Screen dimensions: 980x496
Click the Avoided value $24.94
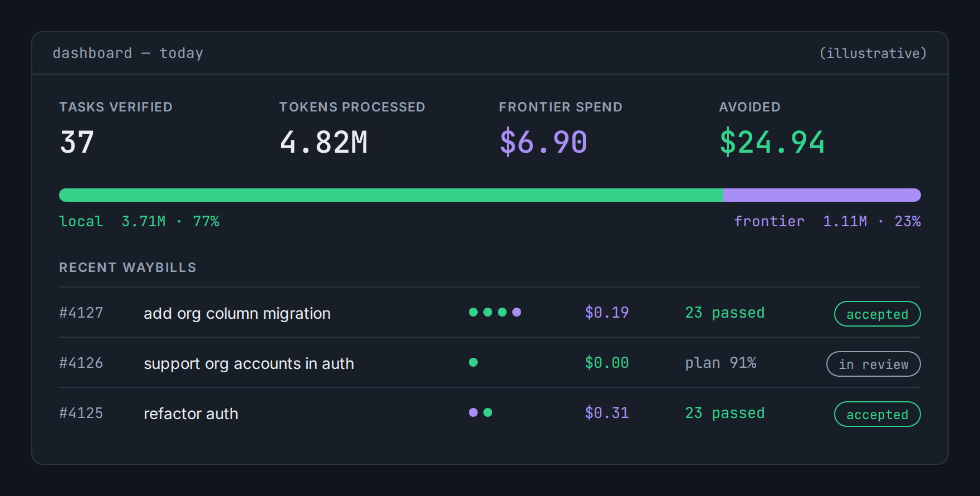pos(772,142)
